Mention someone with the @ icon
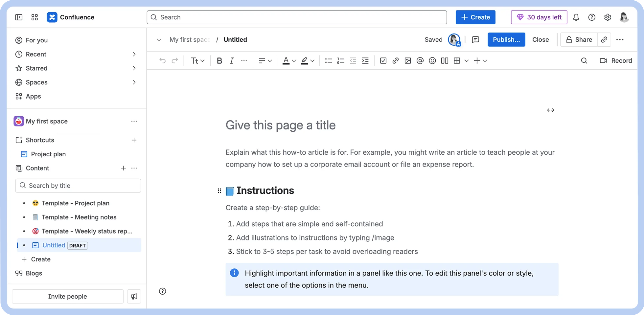This screenshot has height=315, width=644. 420,60
